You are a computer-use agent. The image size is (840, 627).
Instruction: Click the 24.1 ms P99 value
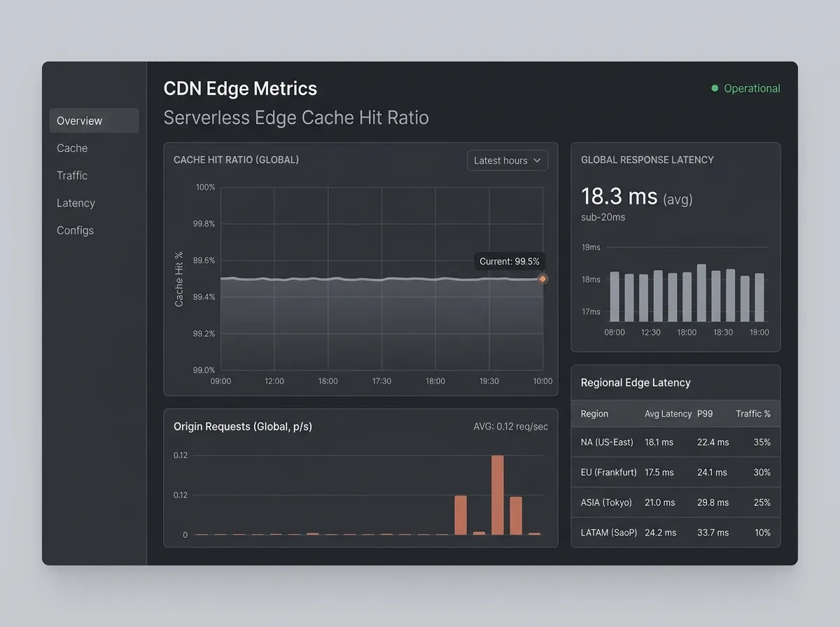point(712,472)
